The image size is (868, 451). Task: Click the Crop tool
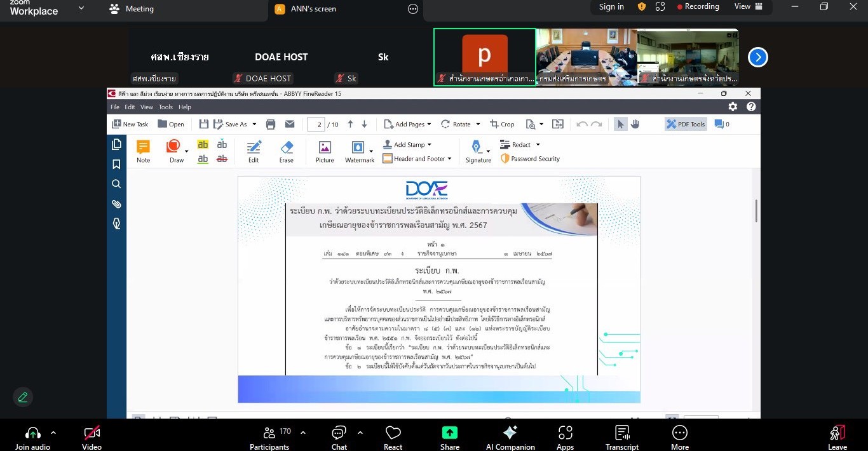[502, 125]
